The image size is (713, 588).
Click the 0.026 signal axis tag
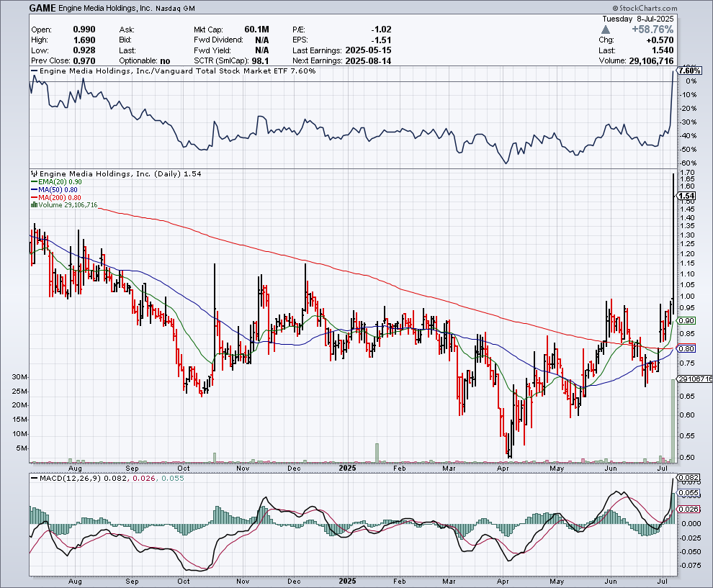click(689, 510)
